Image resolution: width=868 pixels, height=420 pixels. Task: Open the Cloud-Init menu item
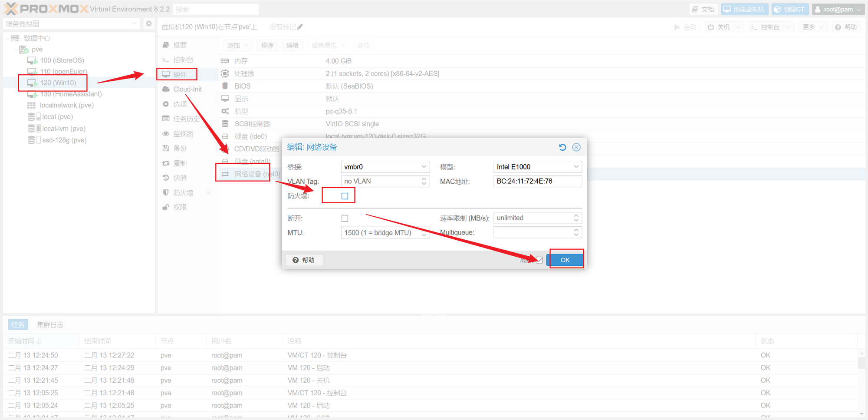coord(187,89)
